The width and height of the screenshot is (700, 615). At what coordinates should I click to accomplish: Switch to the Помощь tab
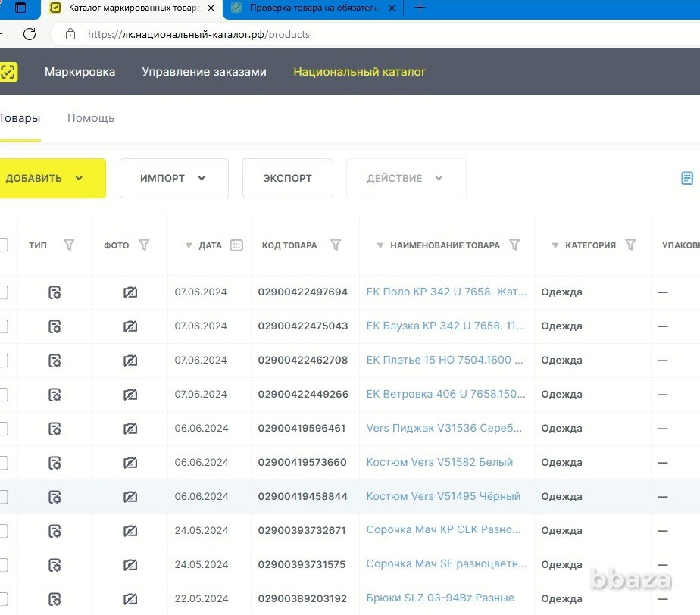91,118
